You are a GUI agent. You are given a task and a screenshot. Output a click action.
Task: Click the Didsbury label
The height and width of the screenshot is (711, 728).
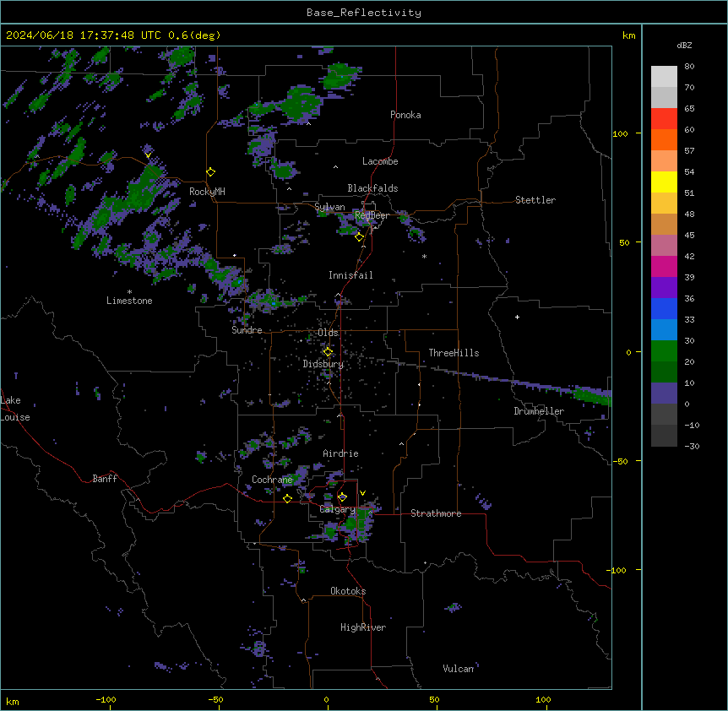pyautogui.click(x=323, y=364)
